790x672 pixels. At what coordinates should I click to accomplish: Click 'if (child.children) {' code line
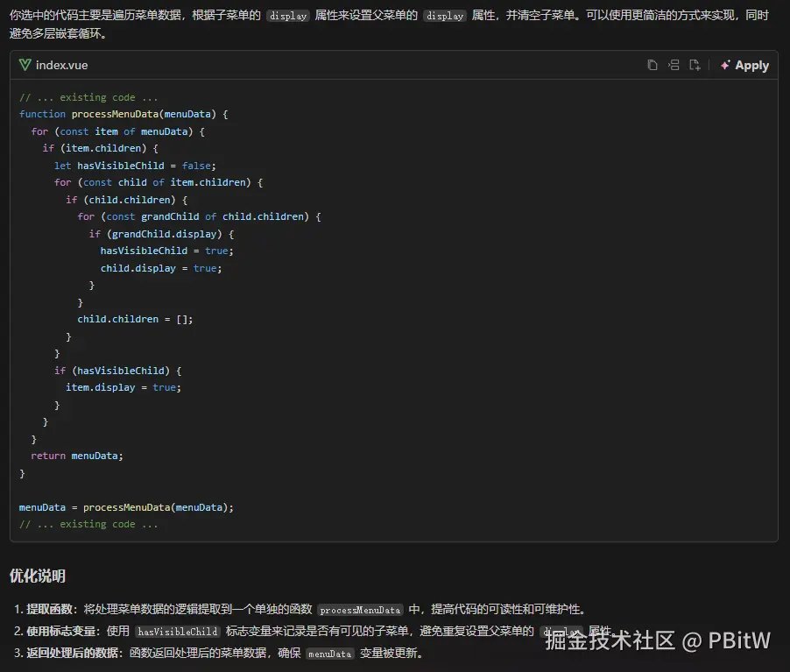point(126,200)
